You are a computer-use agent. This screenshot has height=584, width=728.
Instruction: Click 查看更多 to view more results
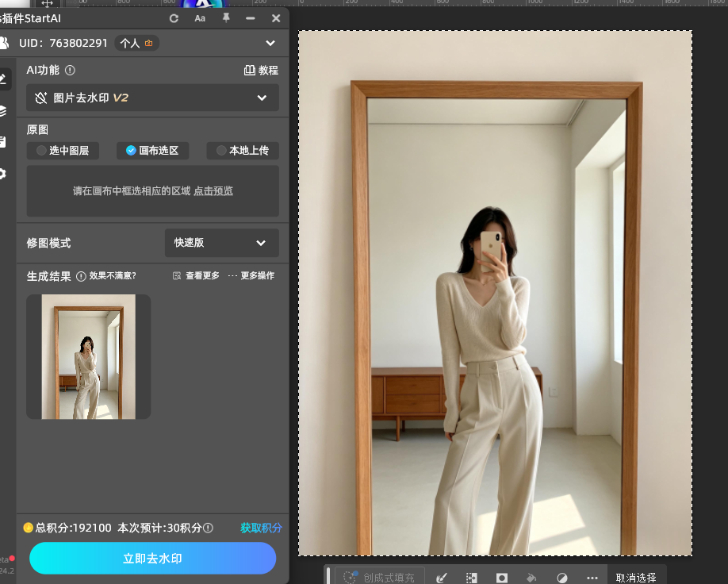[x=196, y=276]
